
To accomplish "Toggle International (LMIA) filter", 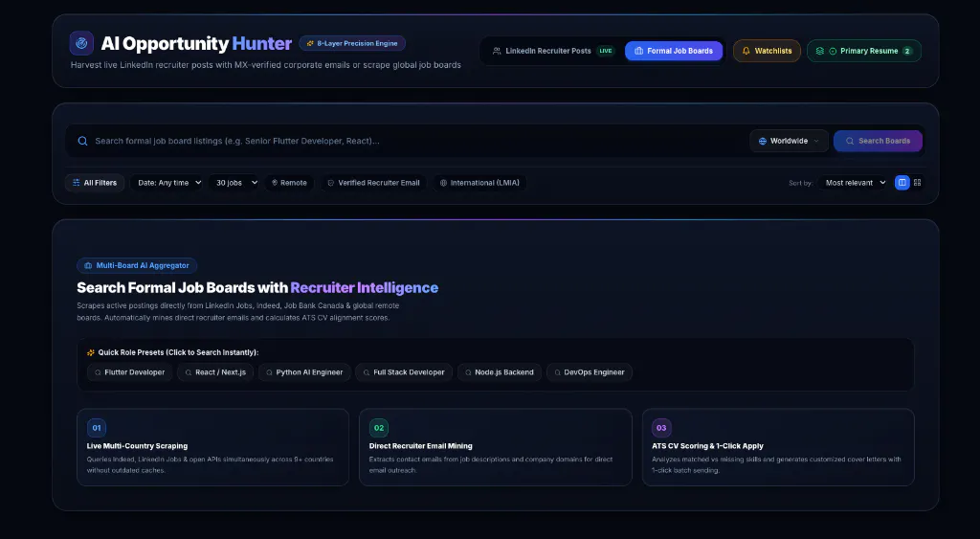I will click(480, 183).
